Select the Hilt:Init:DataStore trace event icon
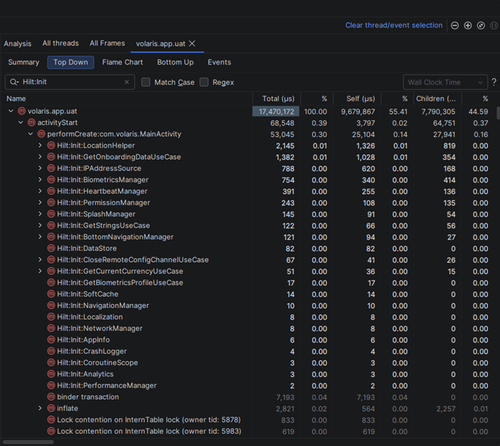This screenshot has width=500, height=446. click(51, 248)
